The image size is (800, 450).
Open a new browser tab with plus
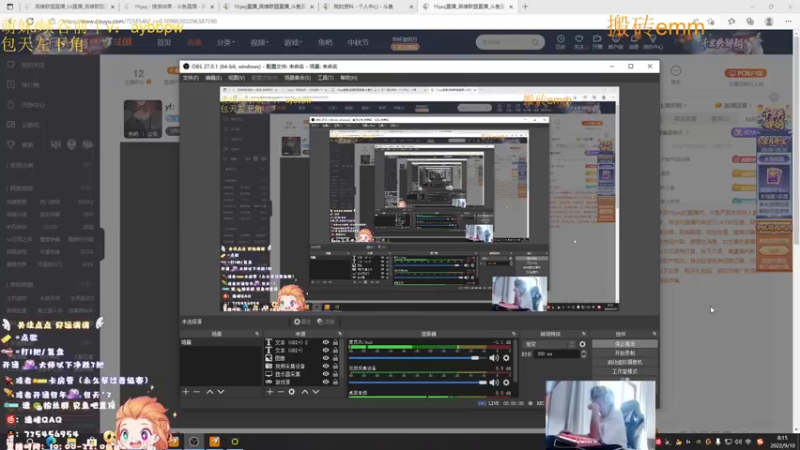coord(525,7)
